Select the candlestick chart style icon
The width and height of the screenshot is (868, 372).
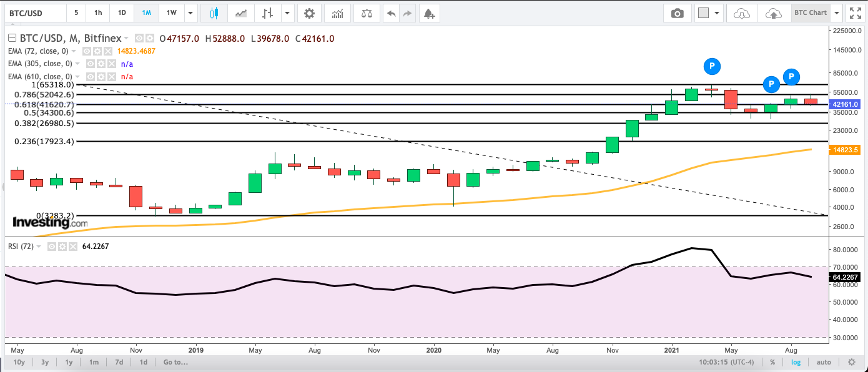pos(215,13)
